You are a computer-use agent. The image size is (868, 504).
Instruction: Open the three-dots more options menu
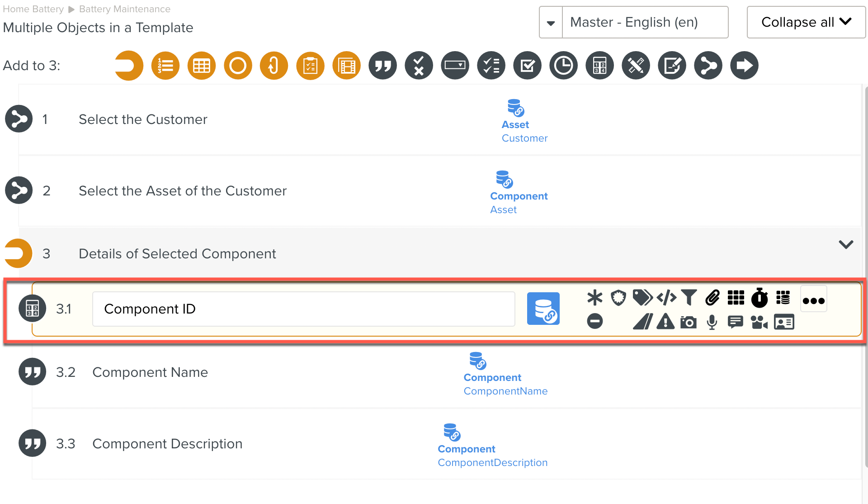(x=814, y=300)
